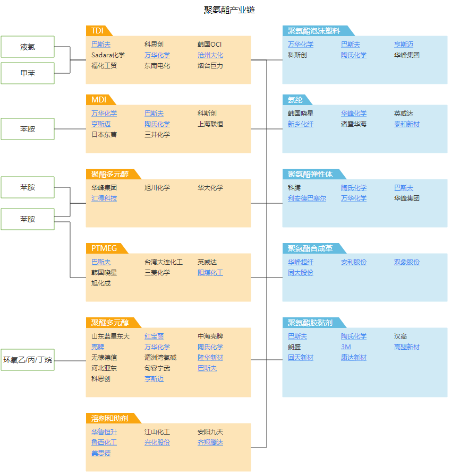451x476 pixels.
Task: Click the text 山东蓝星东大
Action: (110, 336)
